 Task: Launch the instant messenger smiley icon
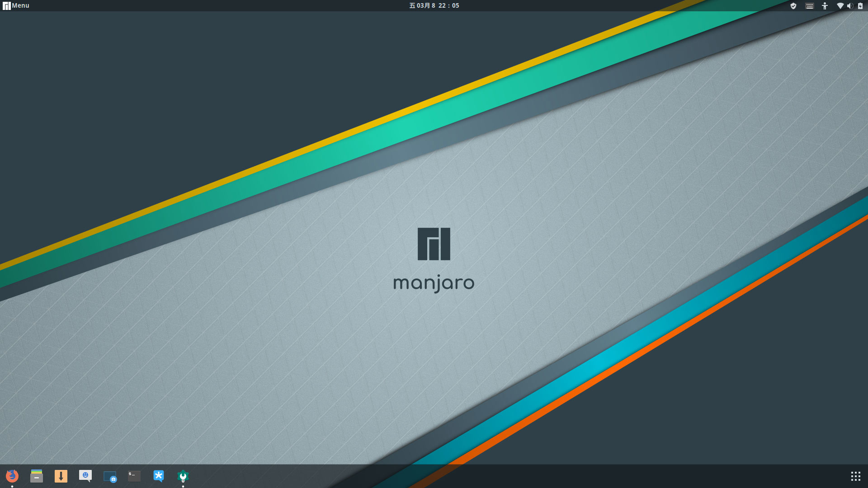click(x=85, y=475)
